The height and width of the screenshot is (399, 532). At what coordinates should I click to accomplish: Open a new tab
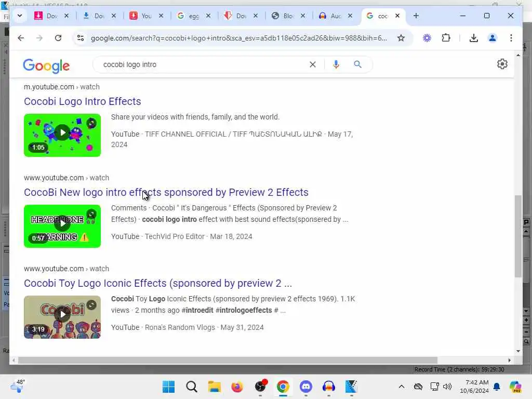click(x=416, y=16)
